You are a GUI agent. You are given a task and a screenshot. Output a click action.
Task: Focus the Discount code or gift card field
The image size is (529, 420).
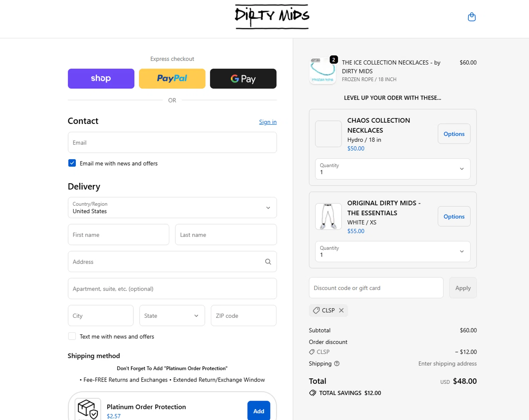(x=376, y=288)
